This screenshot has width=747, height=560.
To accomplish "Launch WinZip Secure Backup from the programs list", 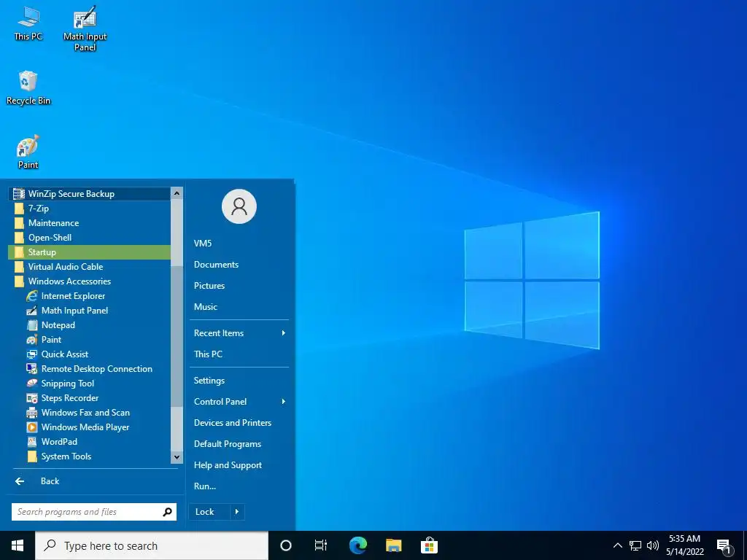I will (x=89, y=194).
